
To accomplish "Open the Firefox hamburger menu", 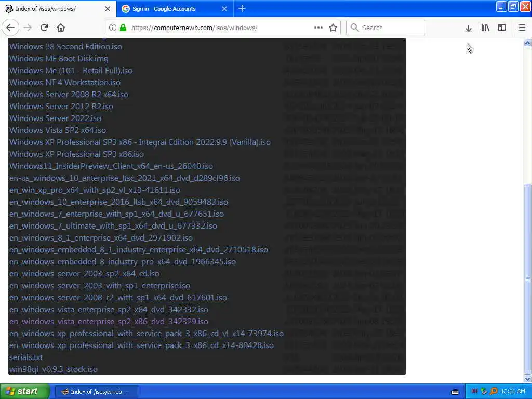I will [x=522, y=28].
